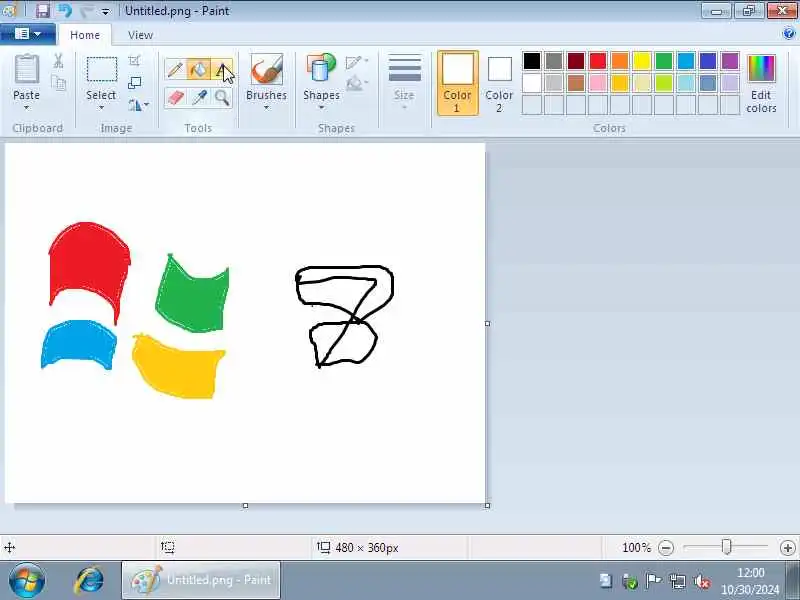Click the Zoom in plus button
Screen dimensions: 800x600
787,547
